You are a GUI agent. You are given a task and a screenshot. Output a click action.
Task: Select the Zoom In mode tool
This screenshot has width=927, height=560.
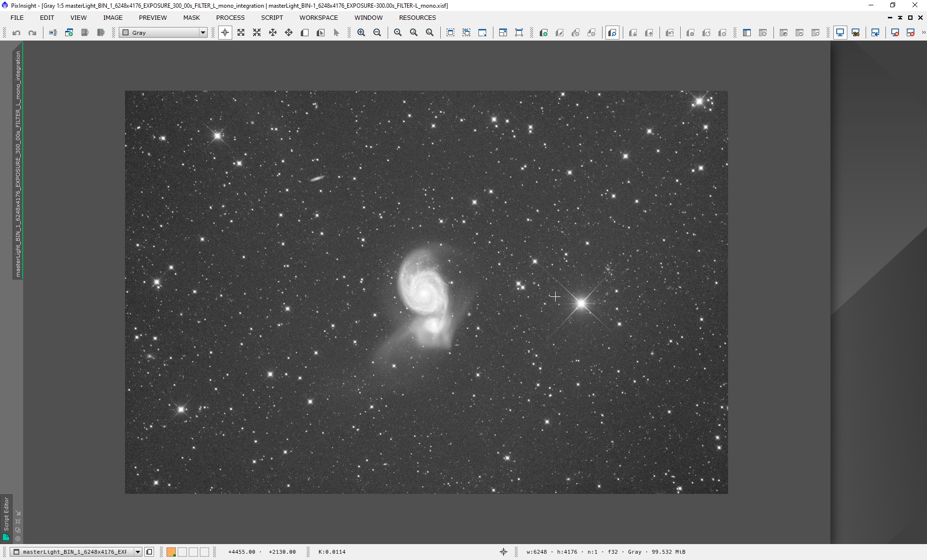241,33
